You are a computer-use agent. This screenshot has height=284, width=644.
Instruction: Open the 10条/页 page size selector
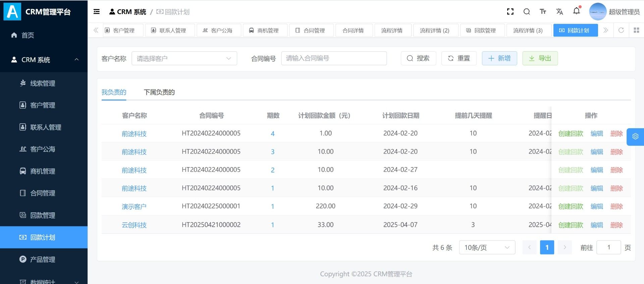(x=487, y=247)
